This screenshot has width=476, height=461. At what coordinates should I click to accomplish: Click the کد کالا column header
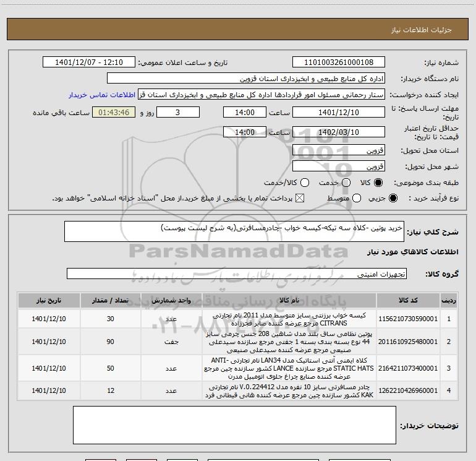coord(408,300)
